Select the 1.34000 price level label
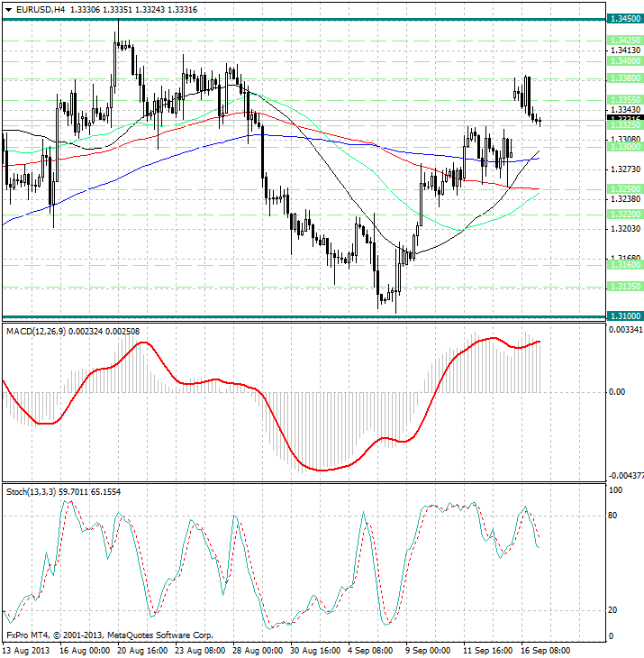 (625, 61)
